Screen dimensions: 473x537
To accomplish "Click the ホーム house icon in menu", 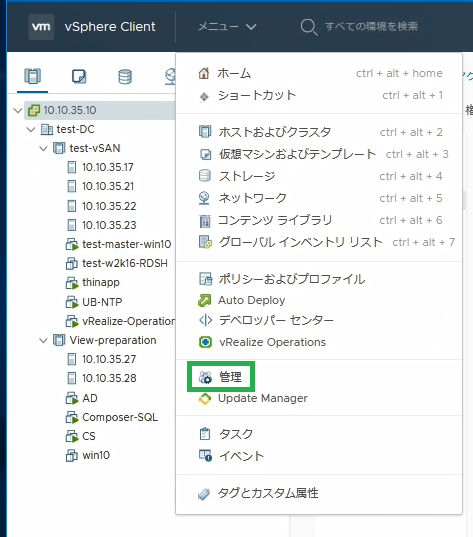I will click(x=204, y=73).
